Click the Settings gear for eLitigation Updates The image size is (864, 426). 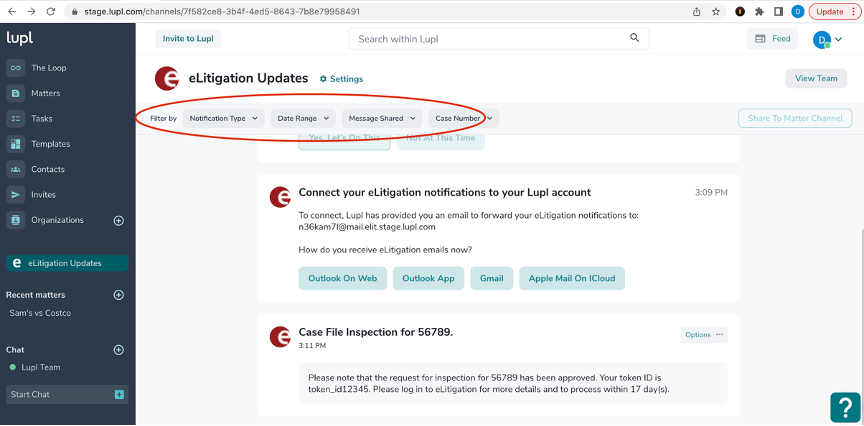(x=341, y=79)
